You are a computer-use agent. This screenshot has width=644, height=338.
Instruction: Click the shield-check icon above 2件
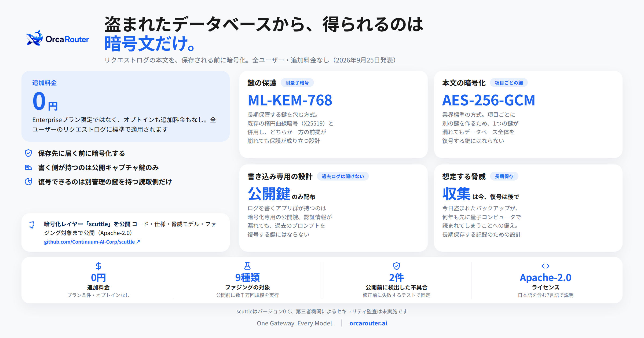click(x=397, y=266)
